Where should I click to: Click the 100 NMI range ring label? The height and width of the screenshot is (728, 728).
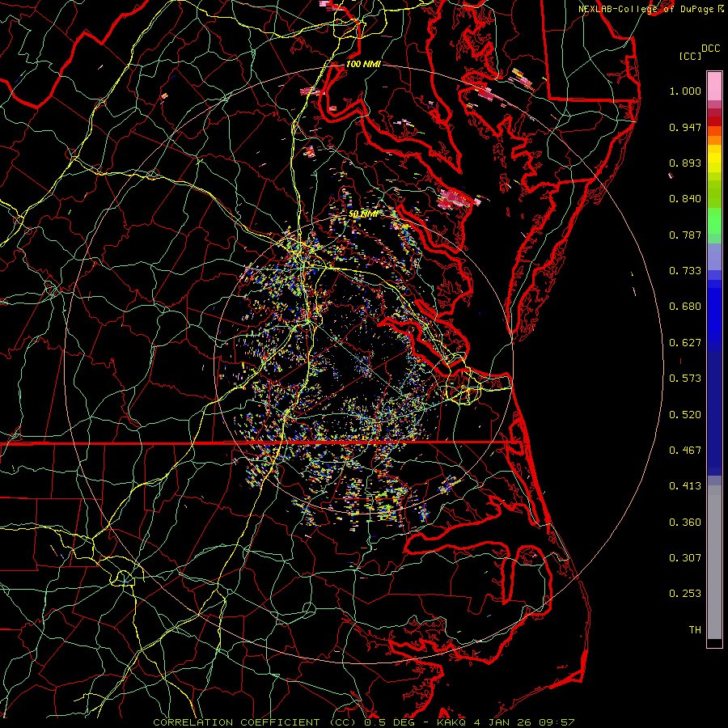coord(363,64)
